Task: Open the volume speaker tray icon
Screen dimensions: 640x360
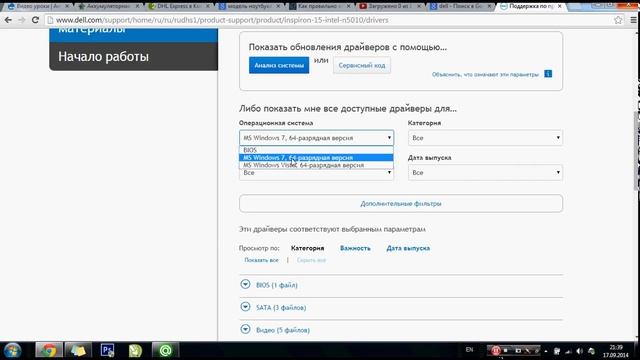Action: click(580, 351)
